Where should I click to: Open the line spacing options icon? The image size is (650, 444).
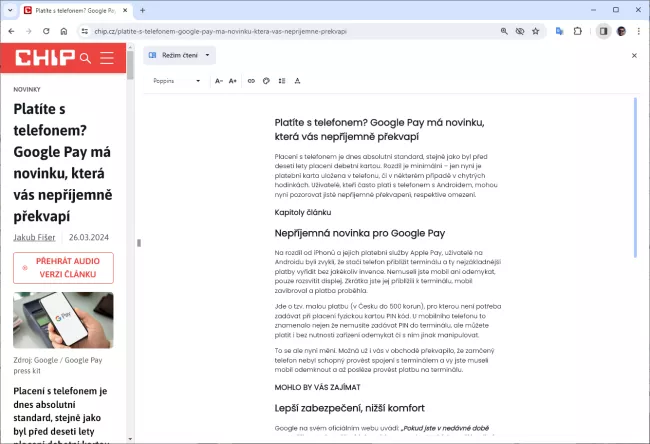pos(281,80)
